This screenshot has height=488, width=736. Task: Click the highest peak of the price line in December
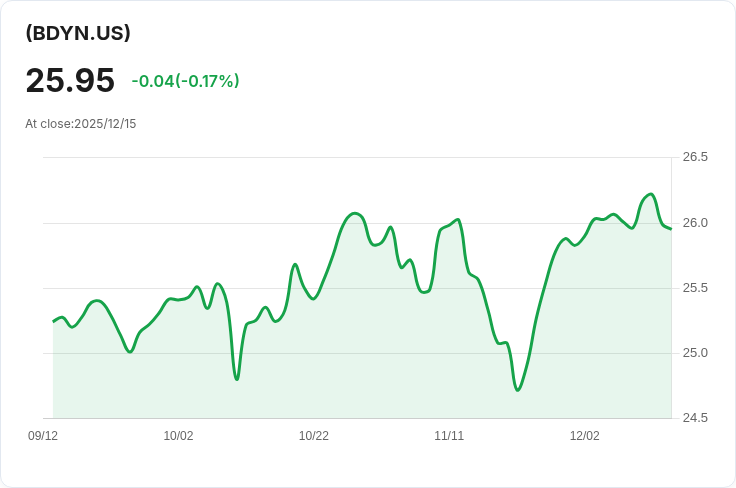tap(651, 194)
